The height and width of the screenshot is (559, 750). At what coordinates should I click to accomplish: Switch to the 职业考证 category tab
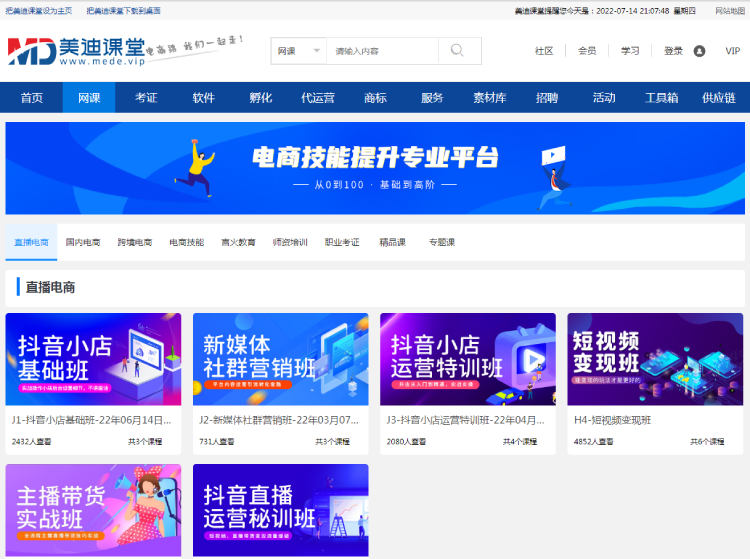coord(342,242)
